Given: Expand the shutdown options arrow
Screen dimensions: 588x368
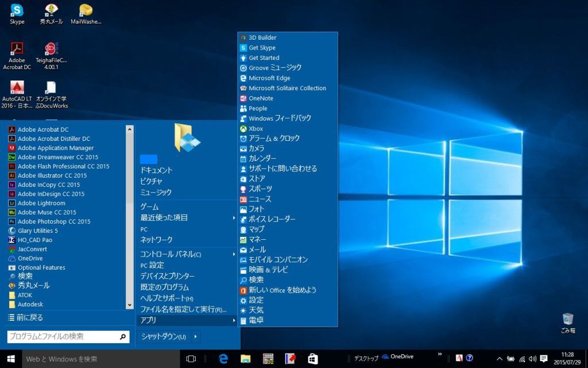Looking at the screenshot, I should point(196,336).
